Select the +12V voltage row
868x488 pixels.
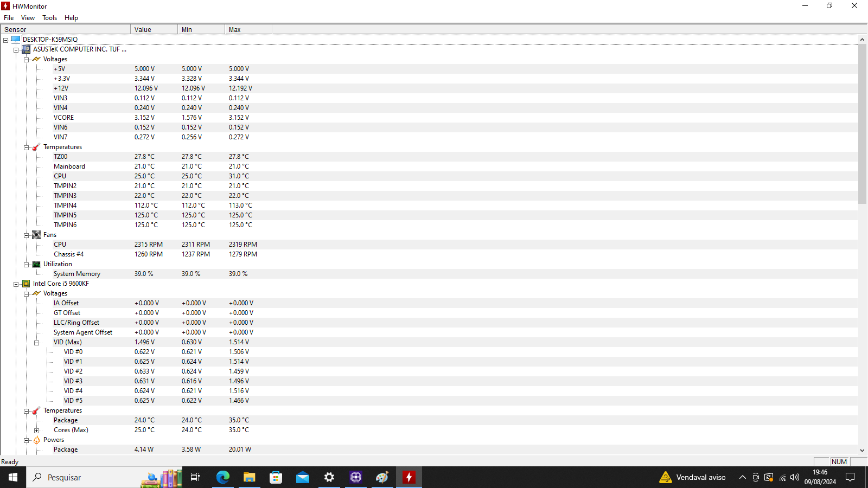(429, 88)
